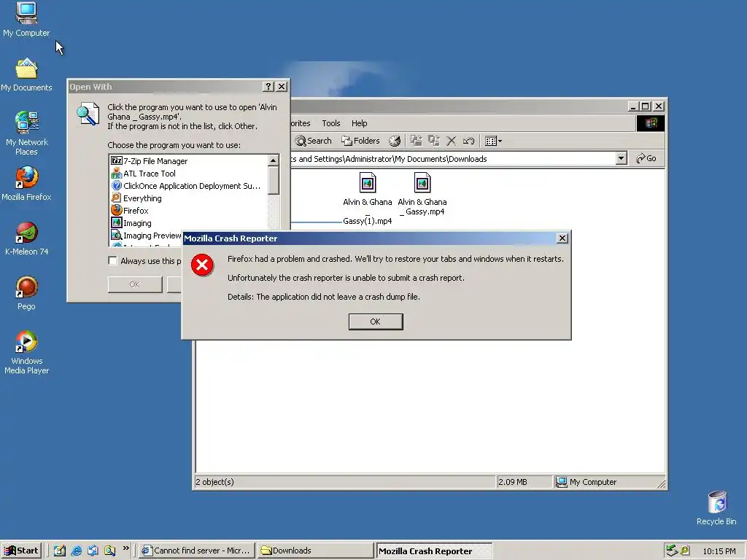Launch the K-Meleon 74 desktop shortcut
This screenshot has height=560, width=747.
click(x=26, y=238)
